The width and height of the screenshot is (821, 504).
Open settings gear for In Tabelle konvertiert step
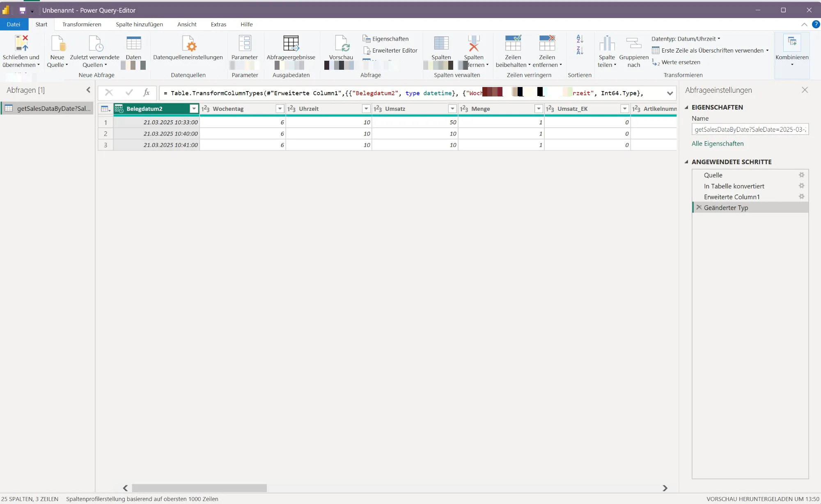(x=801, y=186)
